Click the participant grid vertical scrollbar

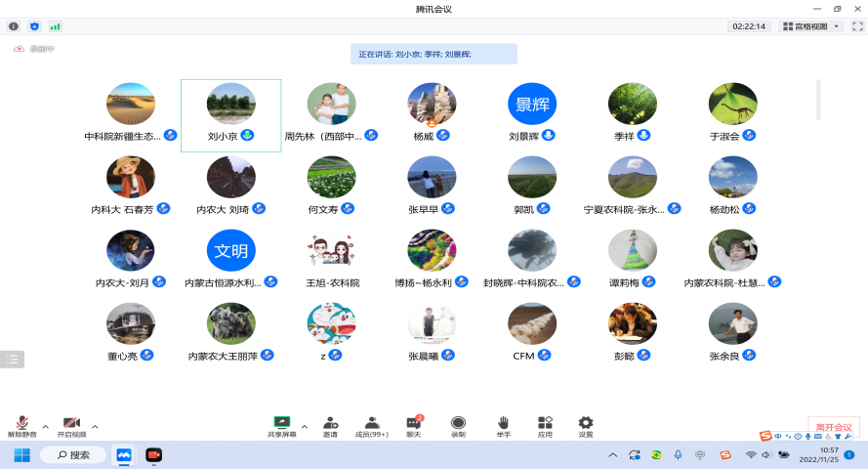point(818,98)
